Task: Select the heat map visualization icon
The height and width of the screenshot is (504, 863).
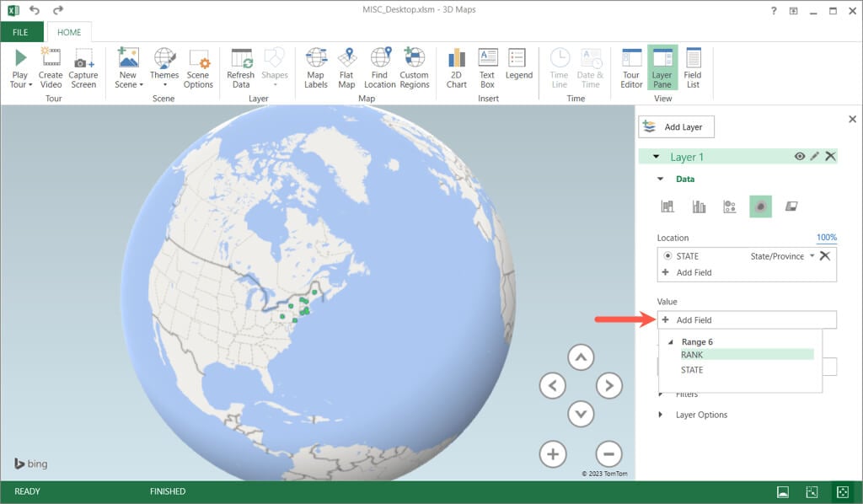Action: [x=760, y=206]
